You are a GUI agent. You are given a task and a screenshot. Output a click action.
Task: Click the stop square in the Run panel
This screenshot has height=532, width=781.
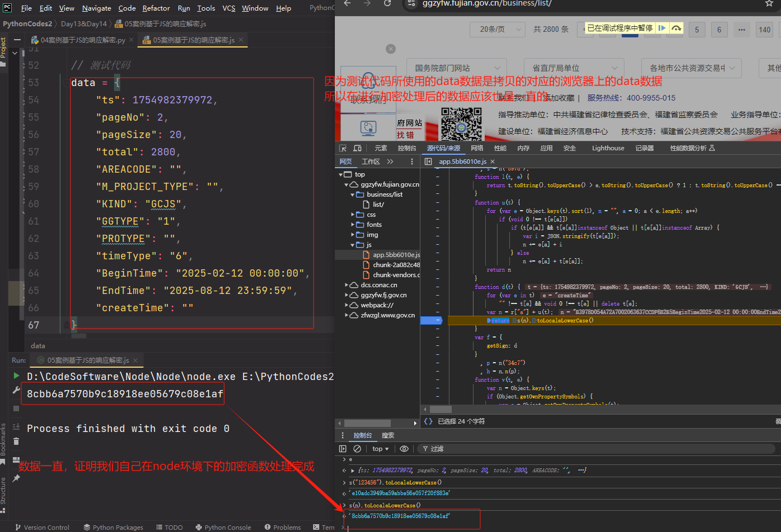point(16,408)
